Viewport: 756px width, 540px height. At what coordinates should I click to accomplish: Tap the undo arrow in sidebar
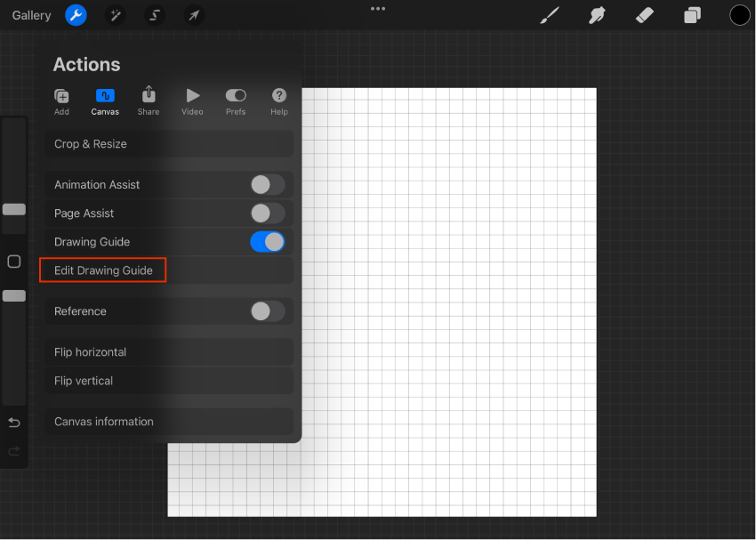(14, 423)
